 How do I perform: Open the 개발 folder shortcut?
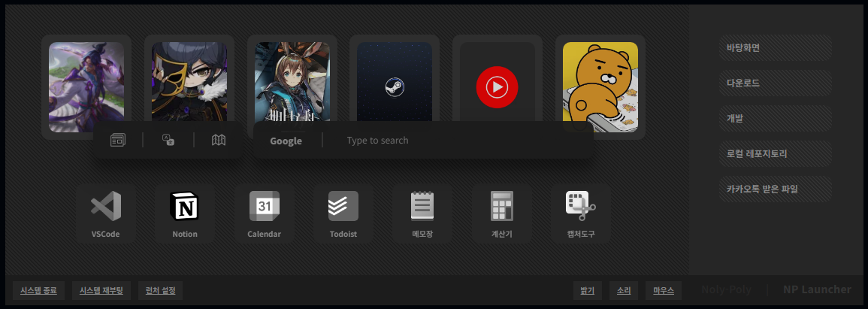[x=775, y=119]
